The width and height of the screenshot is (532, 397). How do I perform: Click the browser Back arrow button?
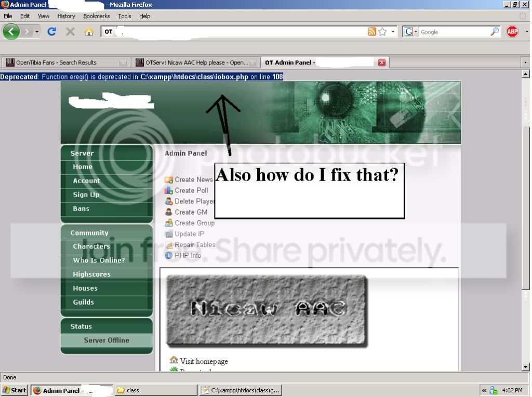11,32
